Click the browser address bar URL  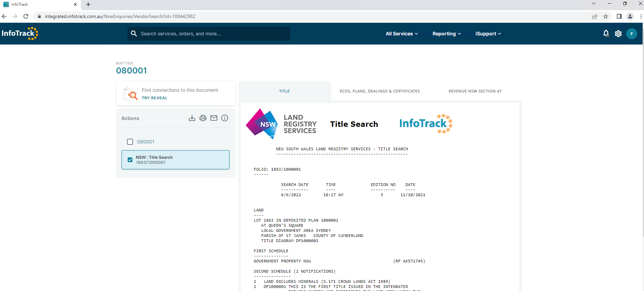click(x=120, y=16)
